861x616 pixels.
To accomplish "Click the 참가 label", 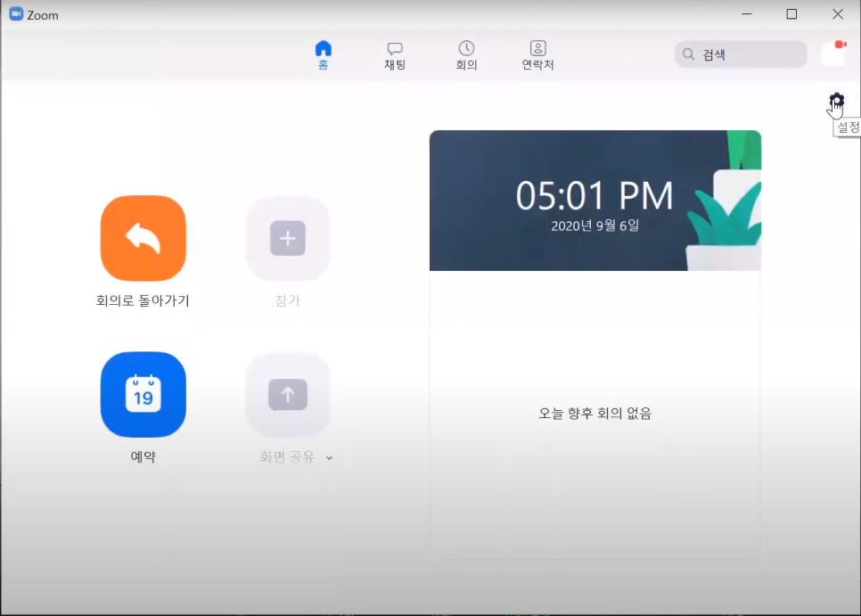I will coord(288,300).
